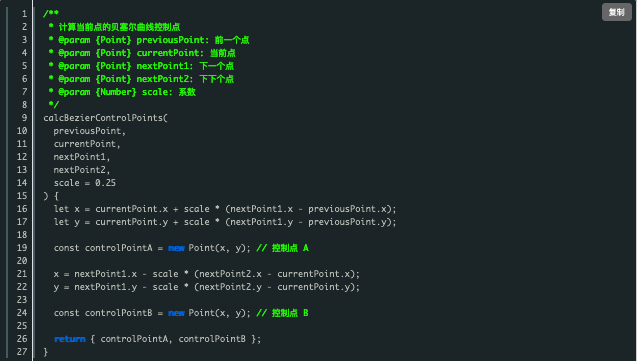Click the closing brace on line 27
The image size is (637, 361).
tap(46, 352)
